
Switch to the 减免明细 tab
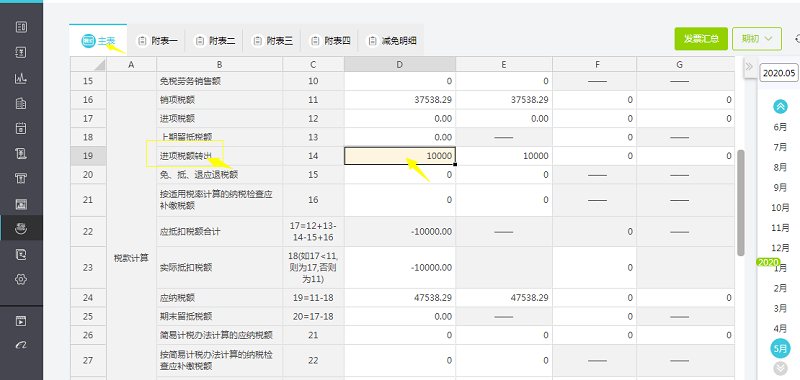click(x=391, y=41)
